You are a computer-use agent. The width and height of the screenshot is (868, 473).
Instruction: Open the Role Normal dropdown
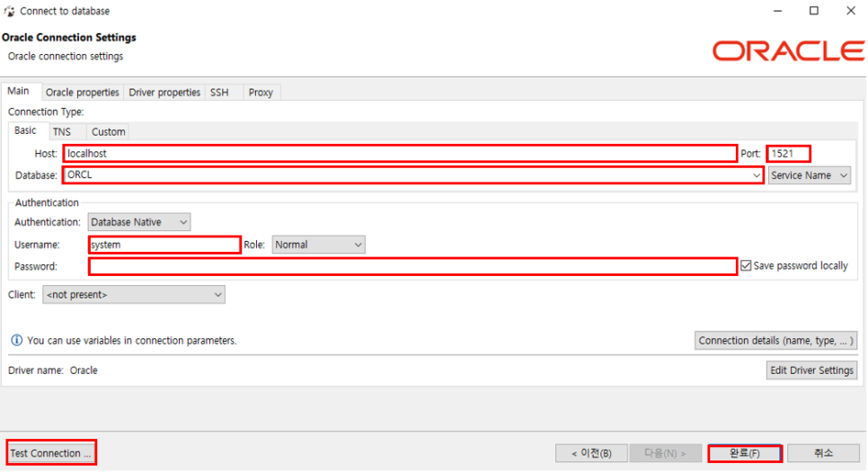tap(318, 245)
